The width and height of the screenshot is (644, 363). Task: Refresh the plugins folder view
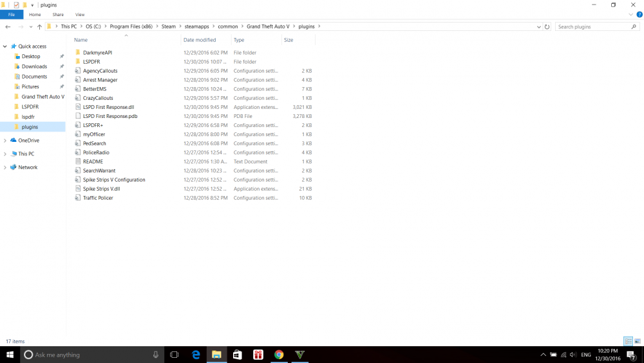pos(547,26)
